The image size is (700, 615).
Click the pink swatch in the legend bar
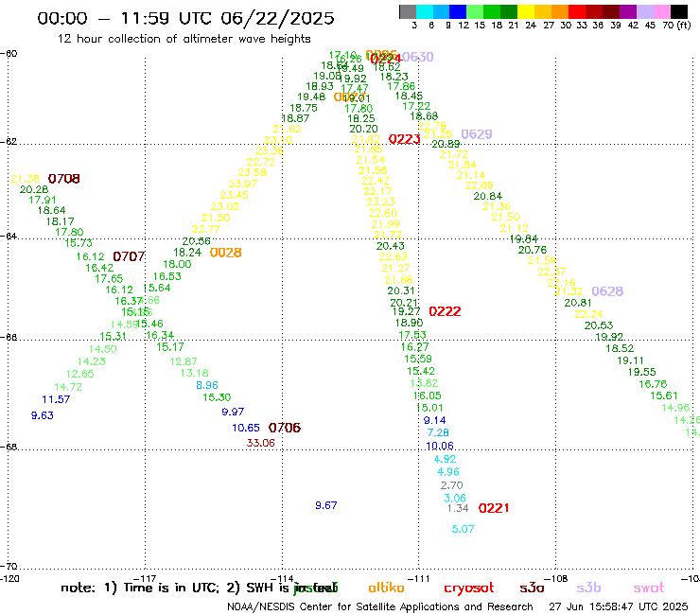tap(662, 11)
